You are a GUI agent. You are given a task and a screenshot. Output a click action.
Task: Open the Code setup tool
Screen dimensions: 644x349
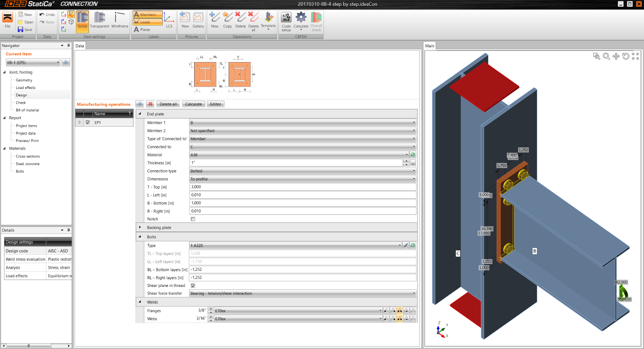point(286,21)
